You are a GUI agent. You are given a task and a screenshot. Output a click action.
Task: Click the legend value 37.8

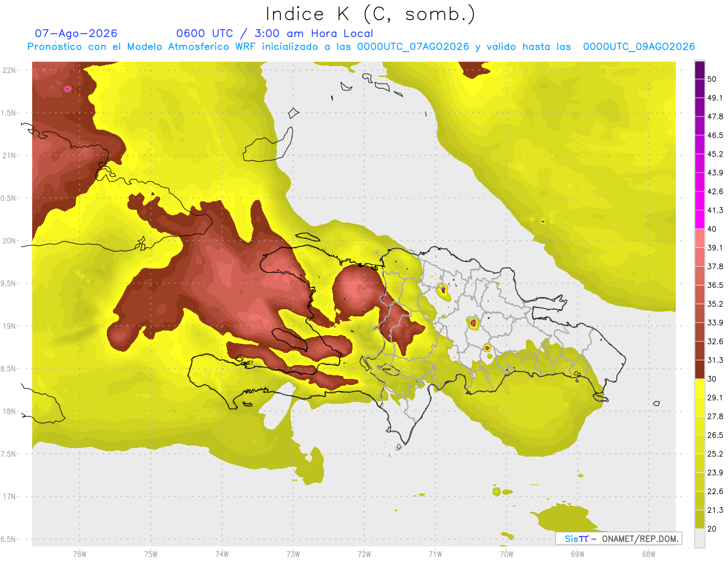coord(714,266)
